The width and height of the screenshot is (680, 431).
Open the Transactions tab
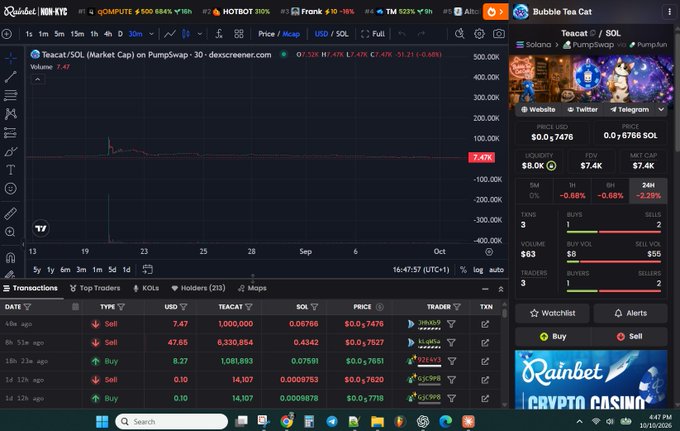tap(30, 288)
